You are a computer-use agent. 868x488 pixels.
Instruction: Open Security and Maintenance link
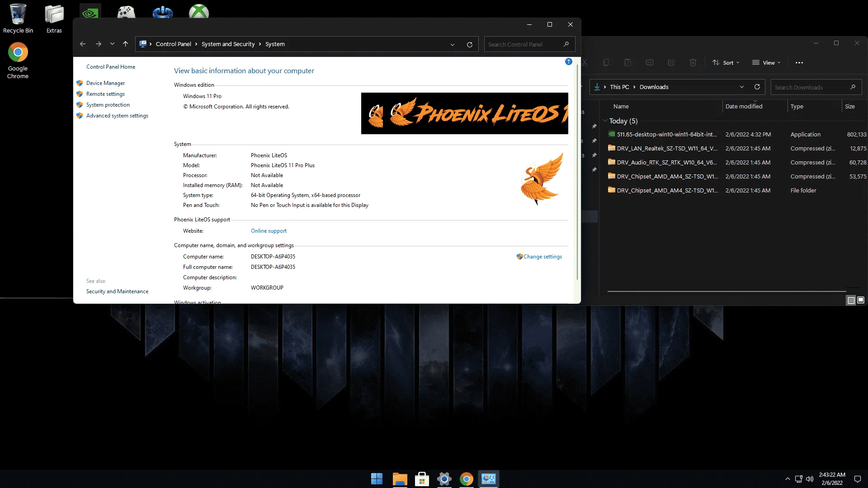tap(117, 291)
